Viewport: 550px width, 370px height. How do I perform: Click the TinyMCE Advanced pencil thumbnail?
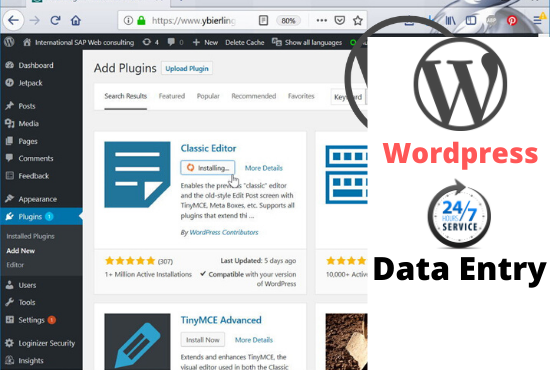click(137, 342)
